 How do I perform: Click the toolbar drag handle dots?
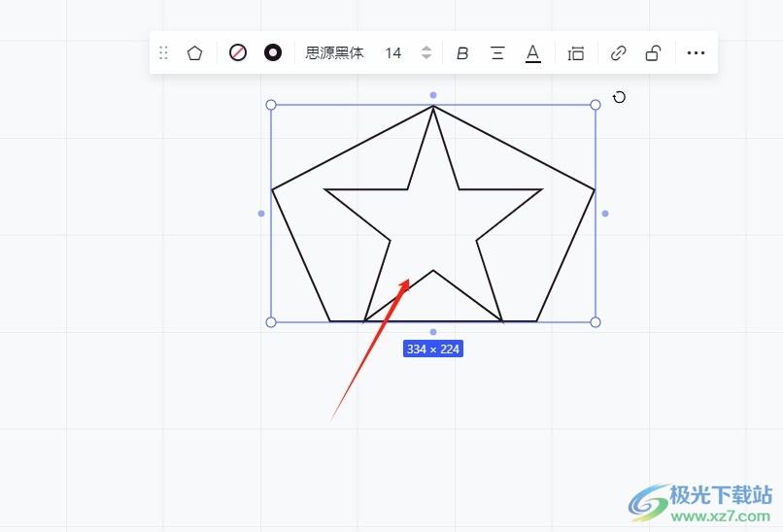(163, 52)
